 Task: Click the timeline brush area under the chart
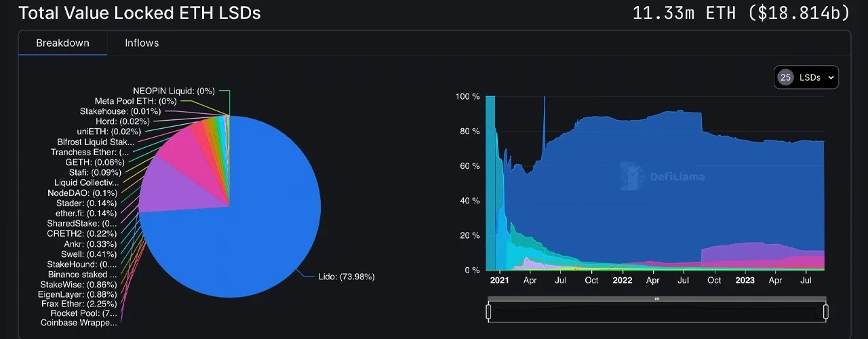click(656, 313)
